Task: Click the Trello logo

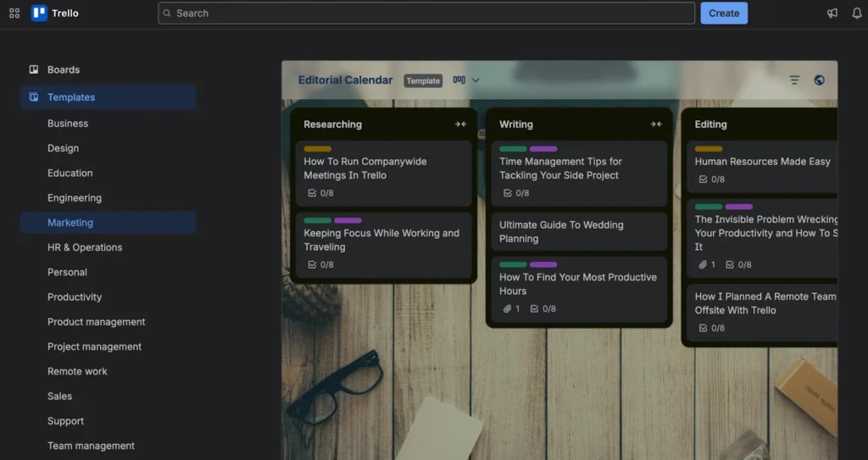Action: point(55,14)
